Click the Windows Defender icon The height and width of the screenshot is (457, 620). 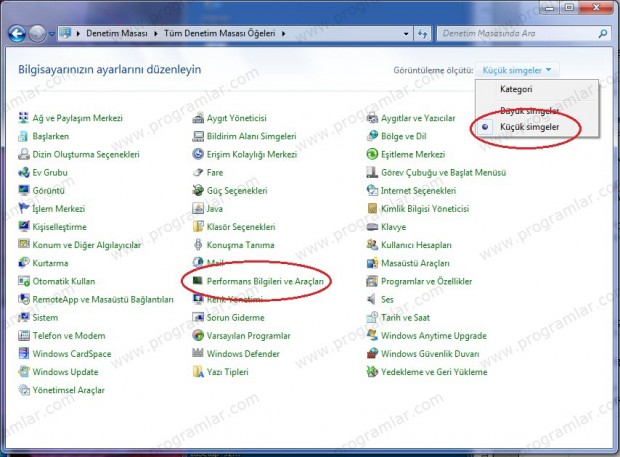coord(198,353)
